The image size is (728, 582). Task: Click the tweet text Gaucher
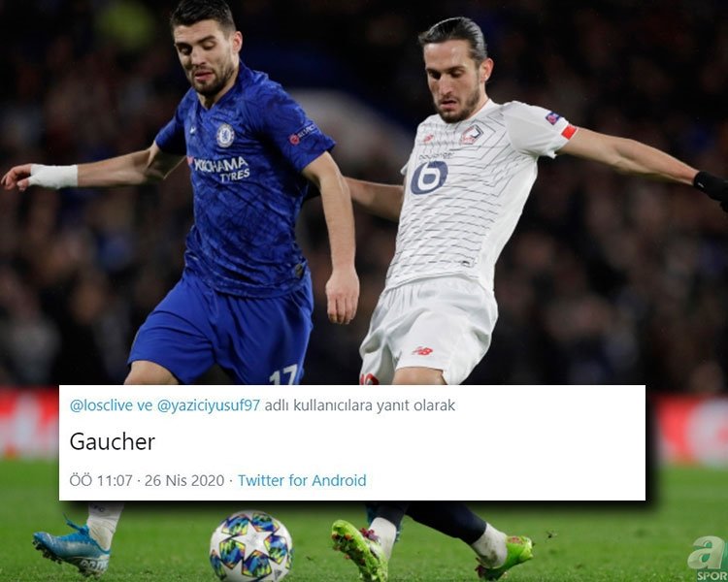coord(112,442)
